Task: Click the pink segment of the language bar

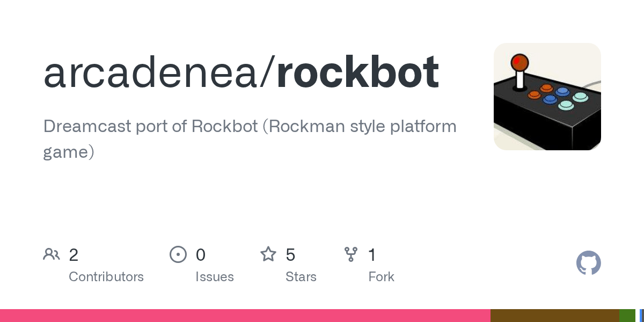Action: [245, 316]
